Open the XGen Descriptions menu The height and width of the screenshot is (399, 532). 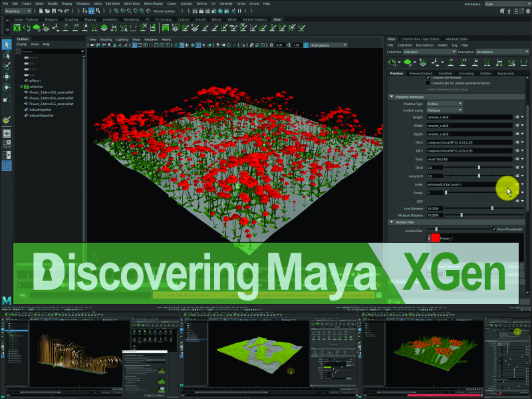[x=425, y=45]
